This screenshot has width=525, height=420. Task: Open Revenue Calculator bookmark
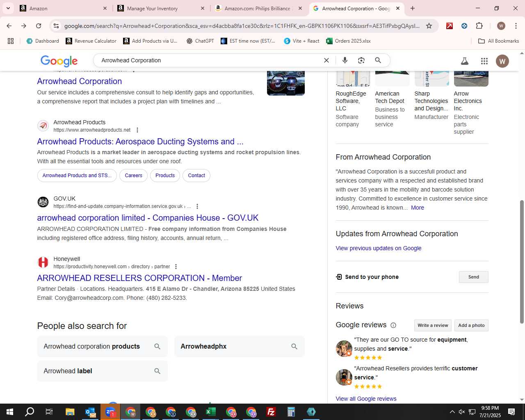pos(91,41)
